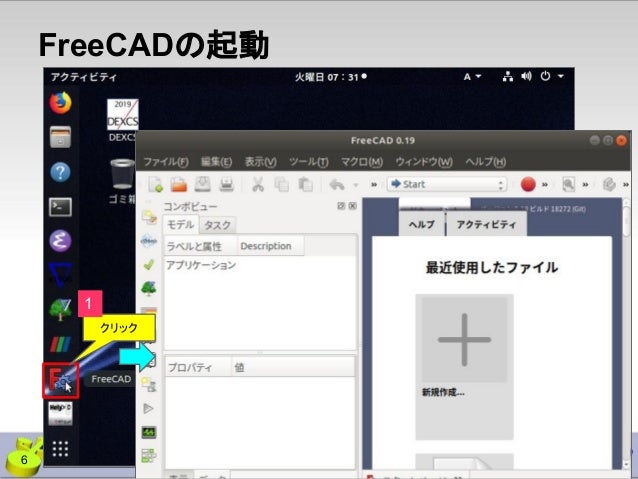The height and width of the screenshot is (479, 638).
Task: Click the Open file folder toolbar icon
Action: [x=179, y=184]
